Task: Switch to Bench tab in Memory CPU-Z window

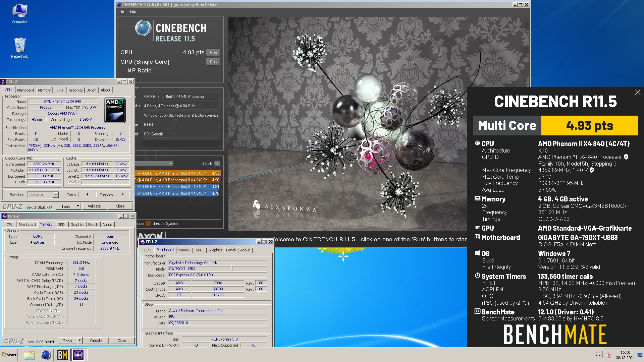Action: (93, 225)
